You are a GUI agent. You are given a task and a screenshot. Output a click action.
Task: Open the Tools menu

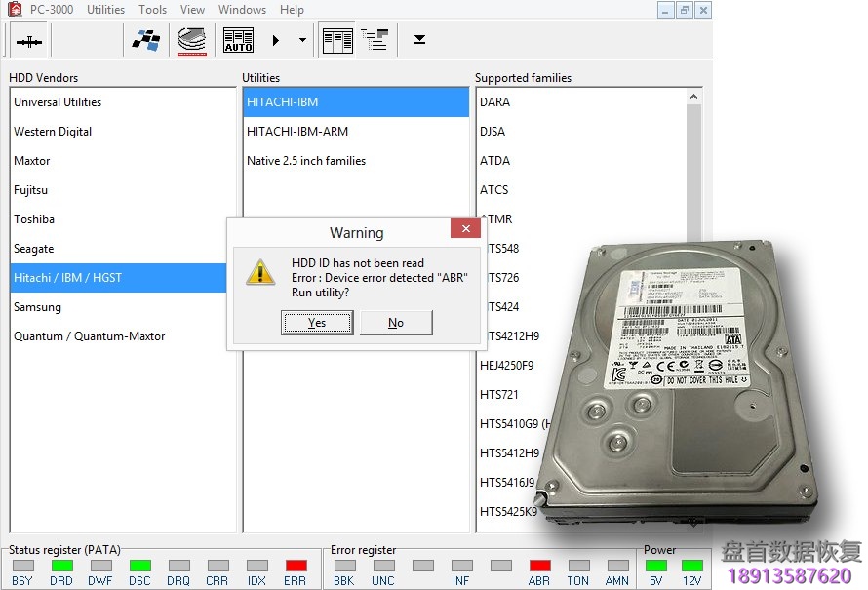coord(153,10)
